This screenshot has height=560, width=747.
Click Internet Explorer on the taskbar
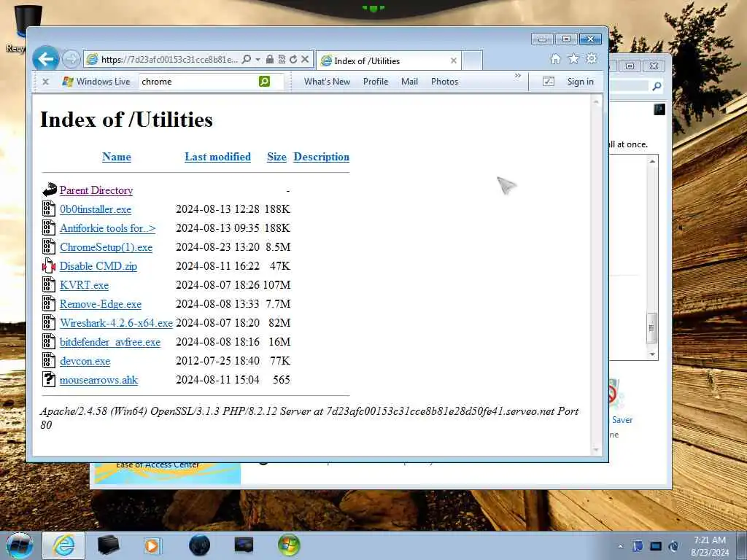[x=64, y=545]
